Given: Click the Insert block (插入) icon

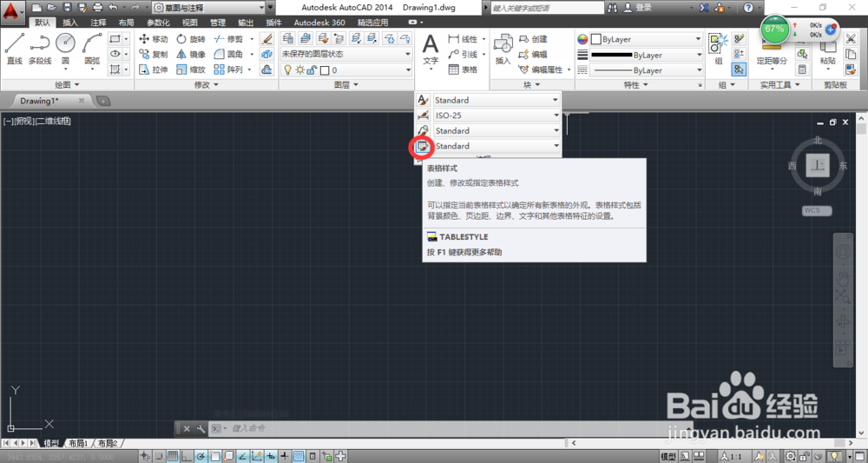Looking at the screenshot, I should point(503,50).
